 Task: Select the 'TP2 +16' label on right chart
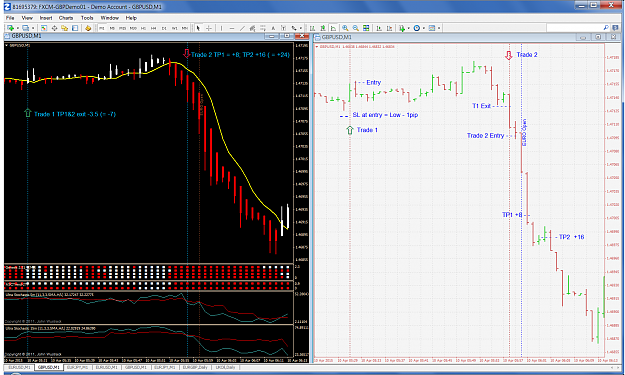pyautogui.click(x=571, y=237)
